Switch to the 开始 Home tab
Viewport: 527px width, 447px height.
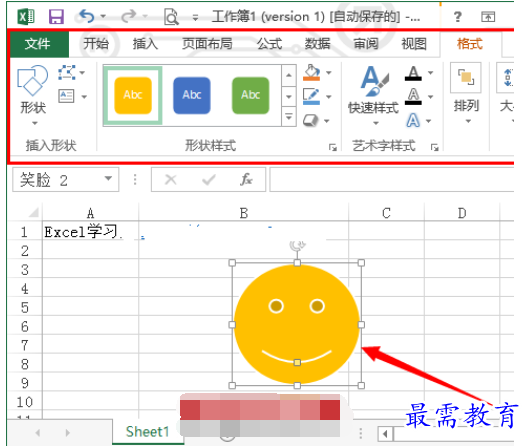96,44
